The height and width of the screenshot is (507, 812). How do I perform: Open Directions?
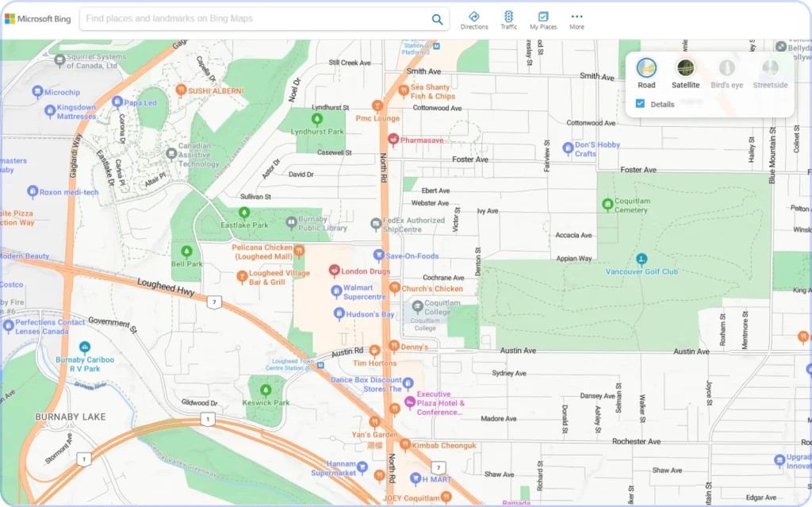point(474,21)
